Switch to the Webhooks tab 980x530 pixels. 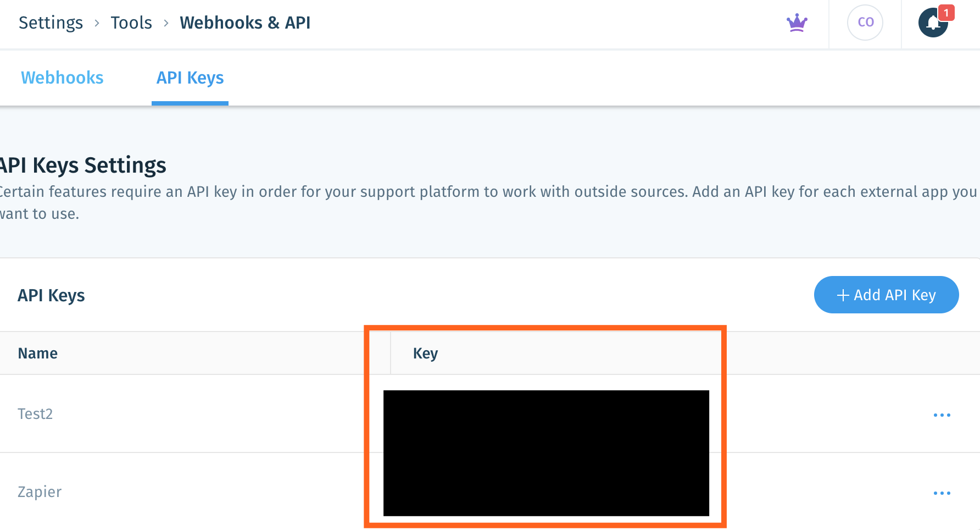[x=62, y=78]
